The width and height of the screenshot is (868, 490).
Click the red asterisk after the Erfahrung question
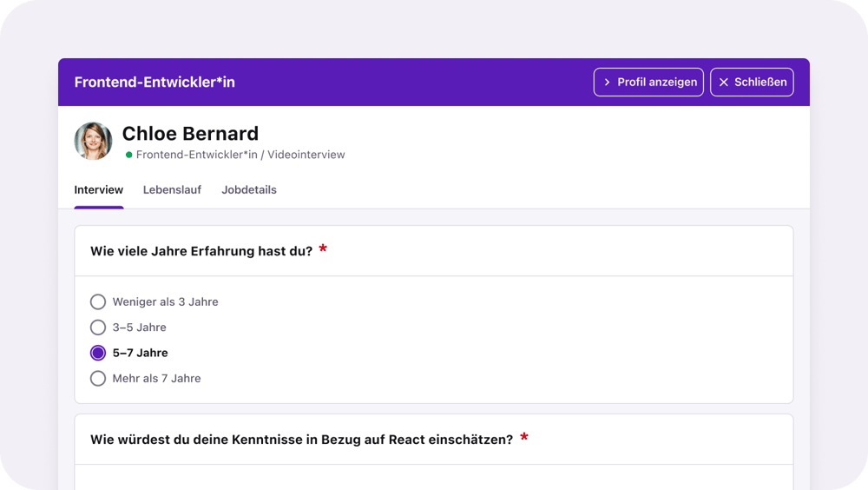(323, 250)
